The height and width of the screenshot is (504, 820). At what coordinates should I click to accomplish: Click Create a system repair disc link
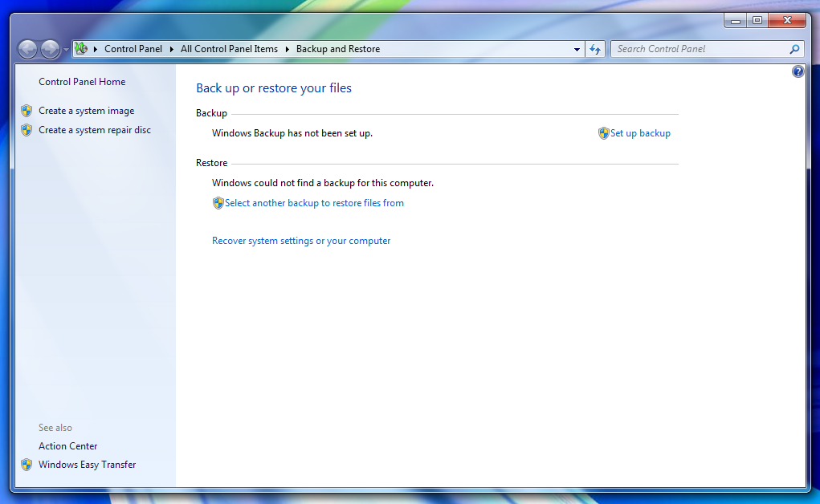(95, 130)
